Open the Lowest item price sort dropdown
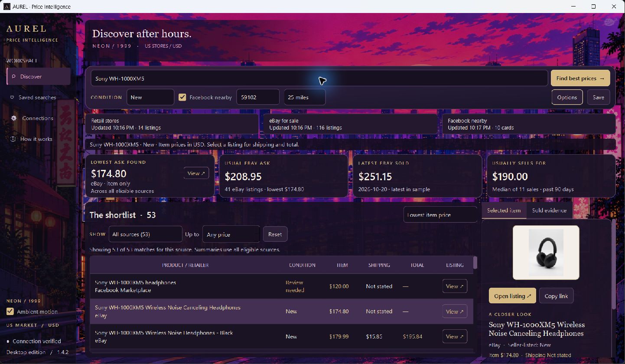625x364 pixels. coord(440,214)
